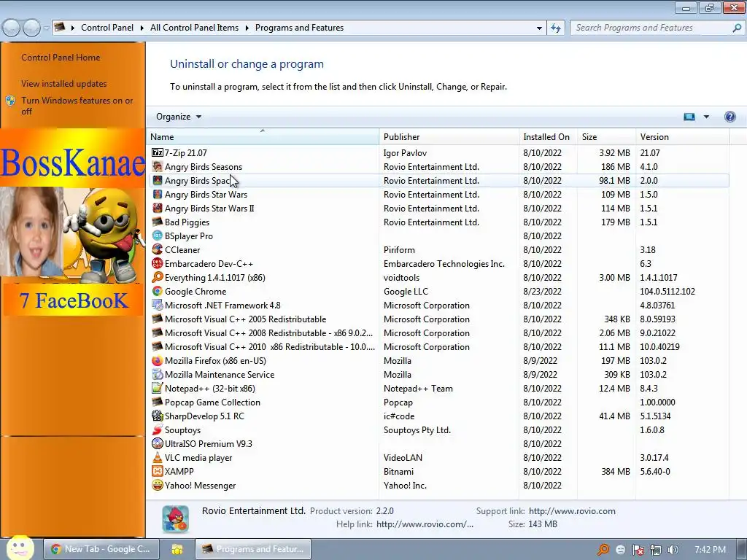Click the Mozilla Maintenance Service icon

pos(158,374)
